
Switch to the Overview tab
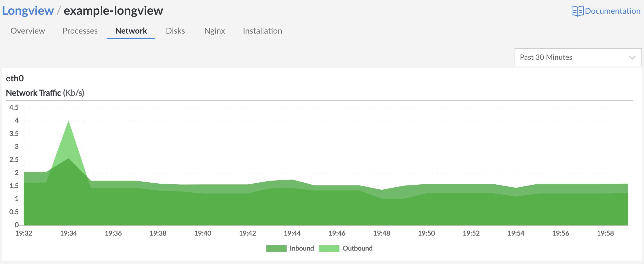point(27,31)
